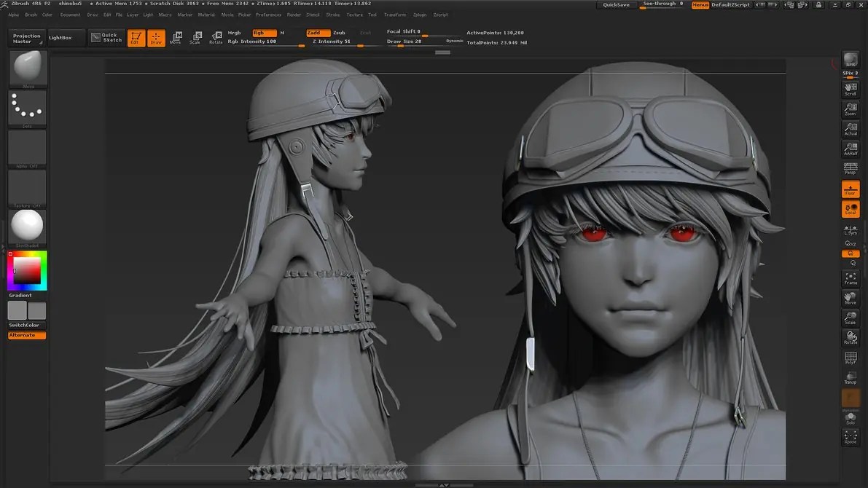Select the Rotate transform tool in top toolbar
The height and width of the screenshot is (488, 868).
pyautogui.click(x=216, y=38)
